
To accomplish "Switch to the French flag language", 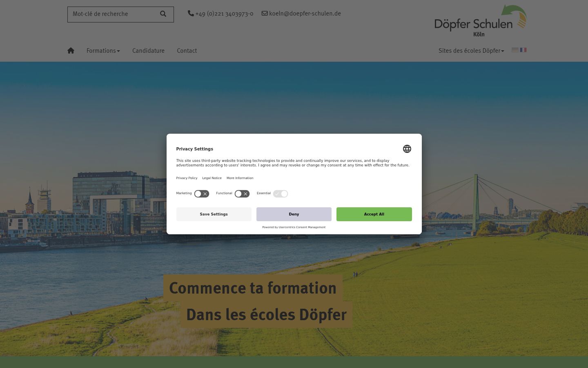I will pos(523,50).
